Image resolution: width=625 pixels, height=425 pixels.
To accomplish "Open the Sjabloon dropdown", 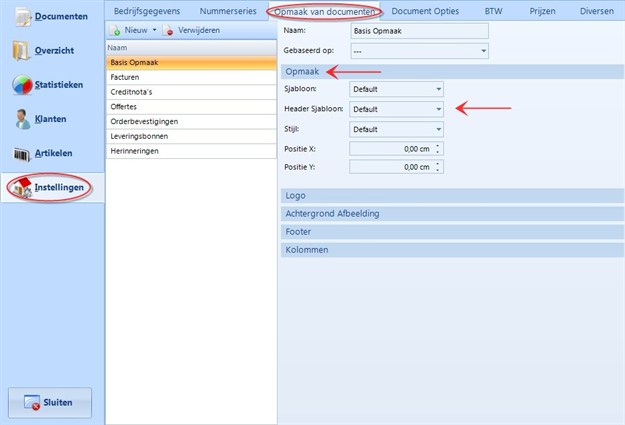I will (x=396, y=89).
